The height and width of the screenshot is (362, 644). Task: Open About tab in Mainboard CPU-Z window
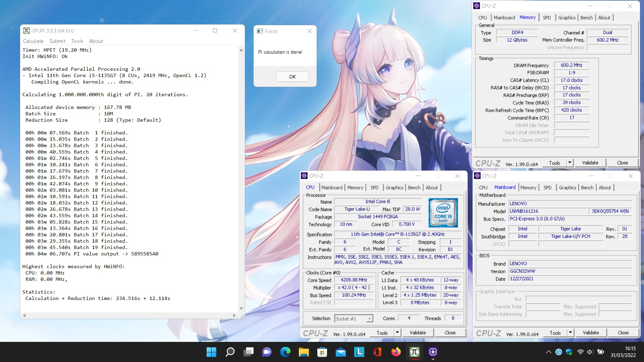[x=605, y=188]
